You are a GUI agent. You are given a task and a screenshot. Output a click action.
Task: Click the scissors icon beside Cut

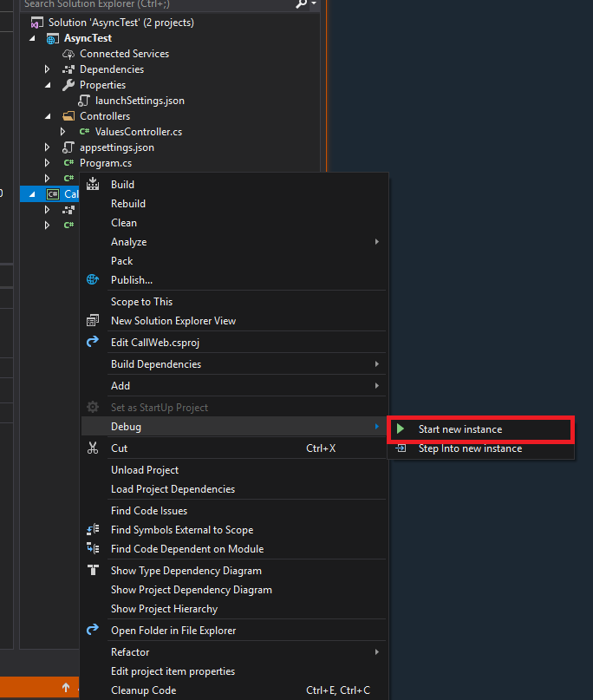click(x=93, y=448)
